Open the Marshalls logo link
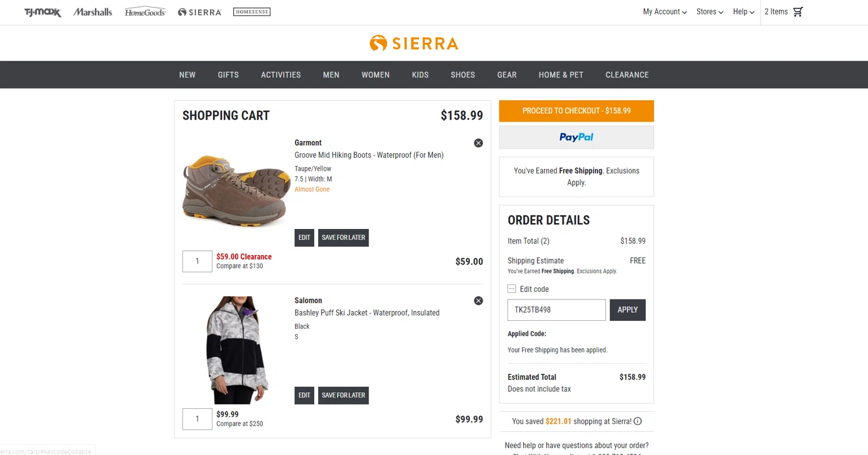 point(93,12)
